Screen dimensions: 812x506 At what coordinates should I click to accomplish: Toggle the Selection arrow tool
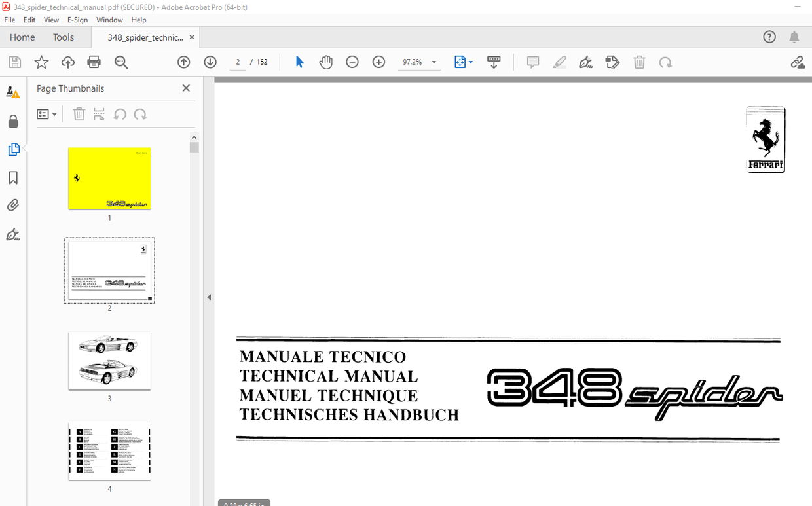tap(299, 62)
